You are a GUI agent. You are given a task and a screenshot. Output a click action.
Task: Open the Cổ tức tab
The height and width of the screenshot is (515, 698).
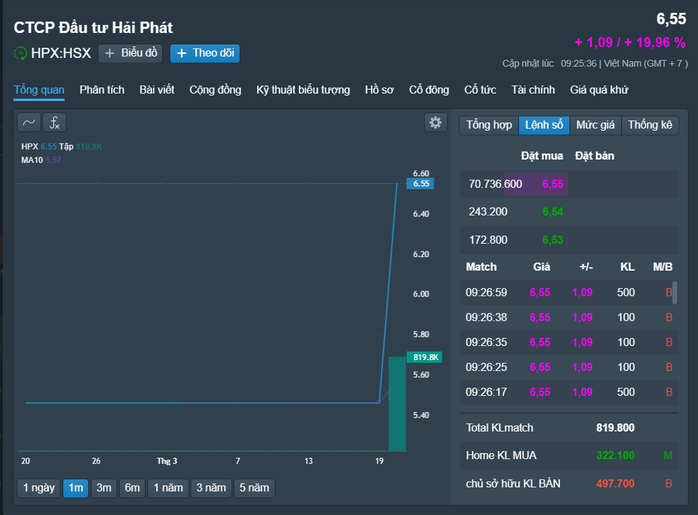(480, 90)
